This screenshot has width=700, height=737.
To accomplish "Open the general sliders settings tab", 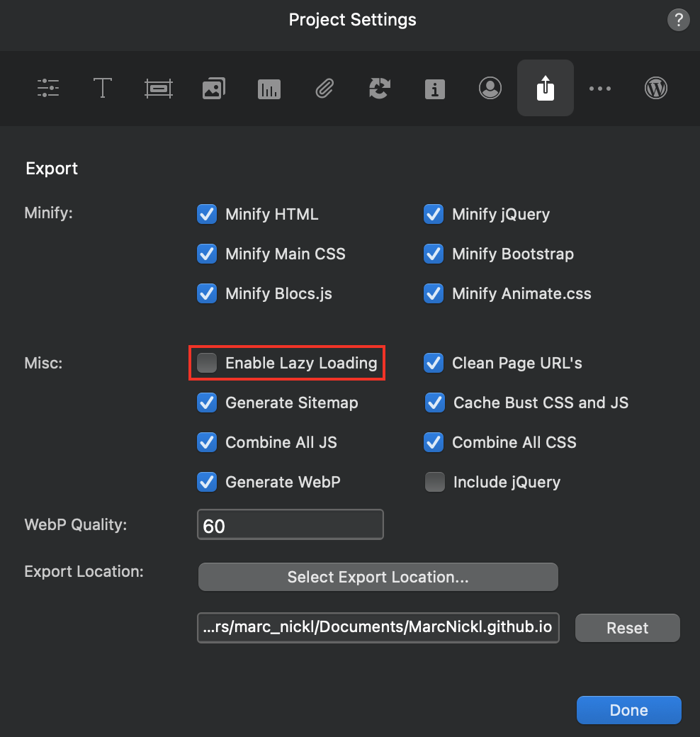I will pyautogui.click(x=48, y=88).
